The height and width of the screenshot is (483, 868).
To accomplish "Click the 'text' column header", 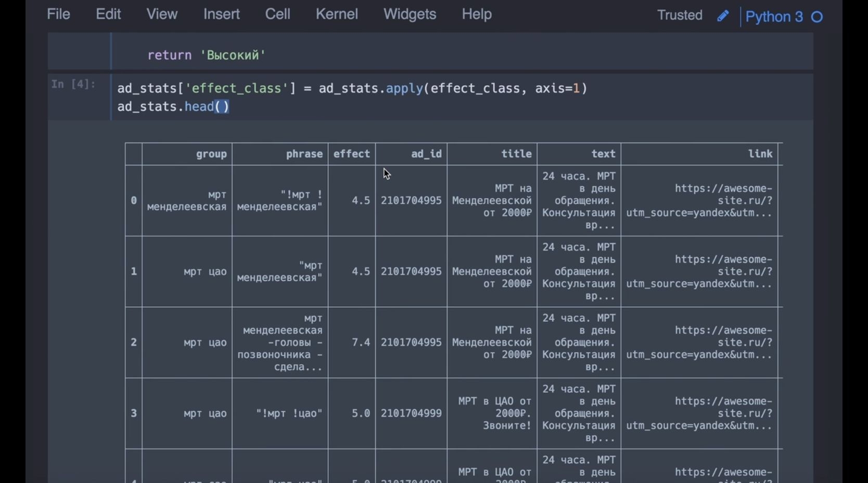I will 604,154.
